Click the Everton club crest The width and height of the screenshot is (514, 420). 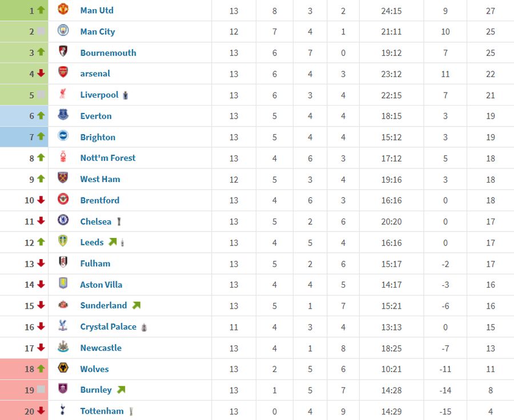[63, 115]
